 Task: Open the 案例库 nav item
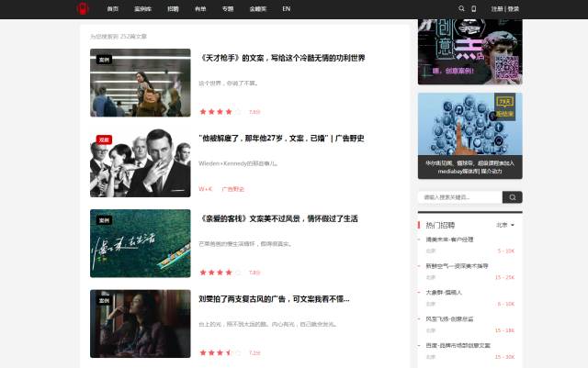pos(142,8)
